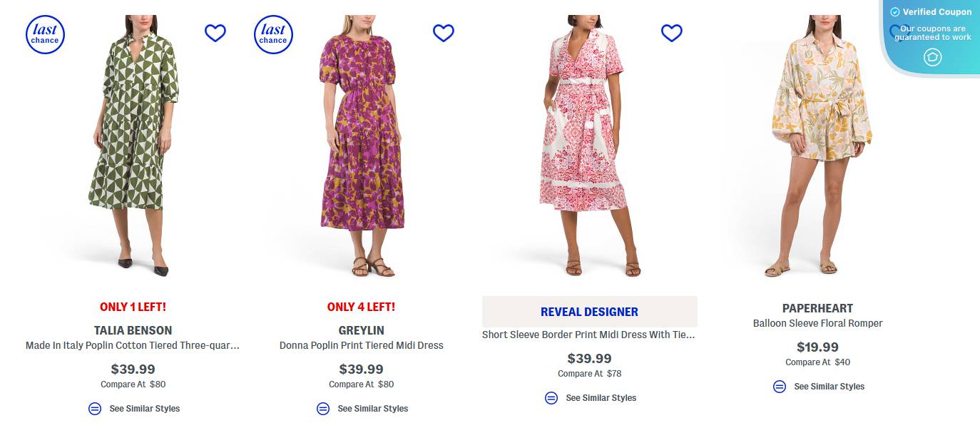This screenshot has height=428, width=980.
Task: Click REVEAL DESIGNER to show the hidden brand
Action: coord(589,312)
